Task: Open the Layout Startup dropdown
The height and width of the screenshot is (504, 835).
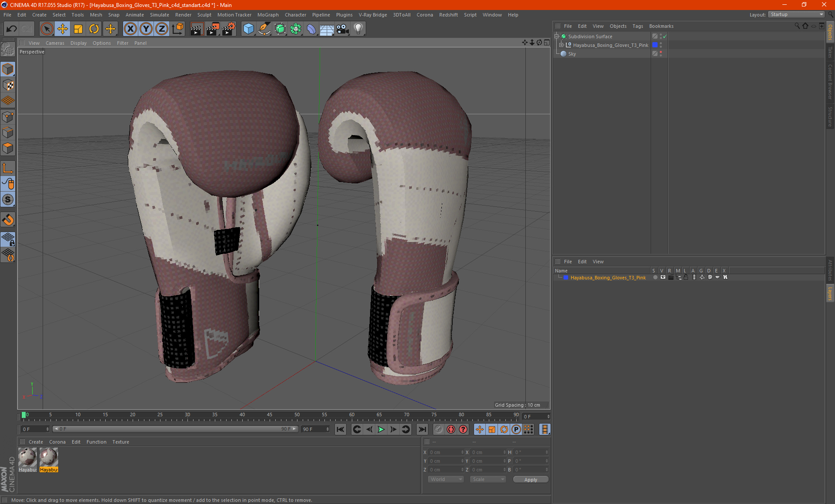Action: point(796,15)
